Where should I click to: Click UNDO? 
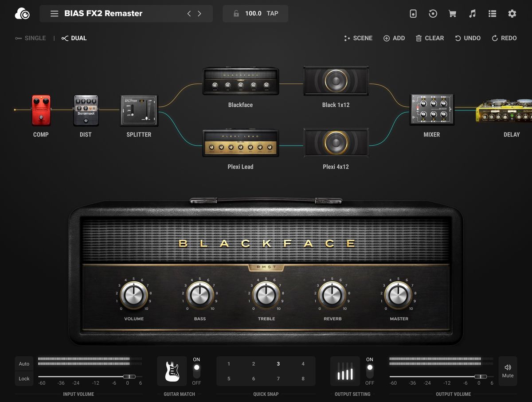click(x=468, y=38)
